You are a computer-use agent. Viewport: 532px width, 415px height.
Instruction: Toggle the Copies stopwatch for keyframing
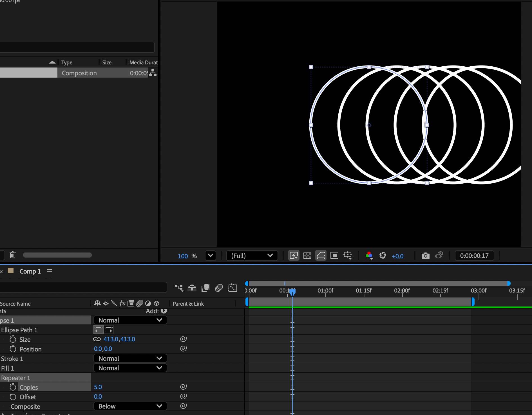tap(13, 387)
